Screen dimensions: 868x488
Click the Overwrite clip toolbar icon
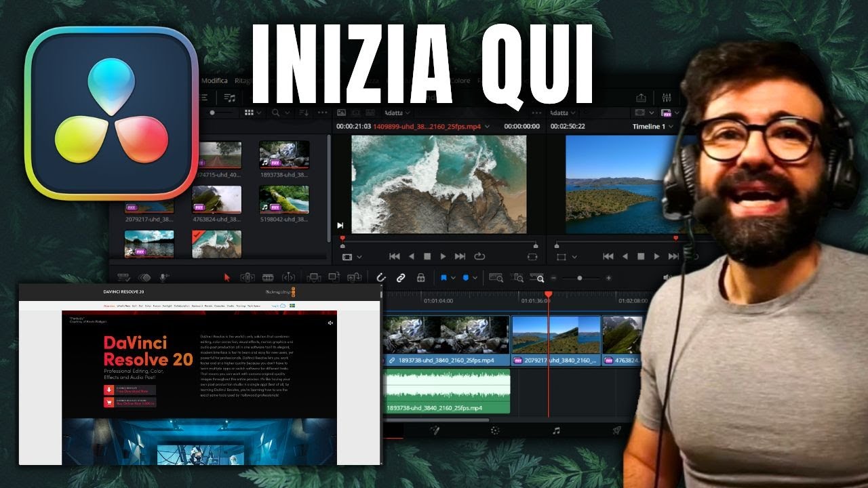coord(334,277)
